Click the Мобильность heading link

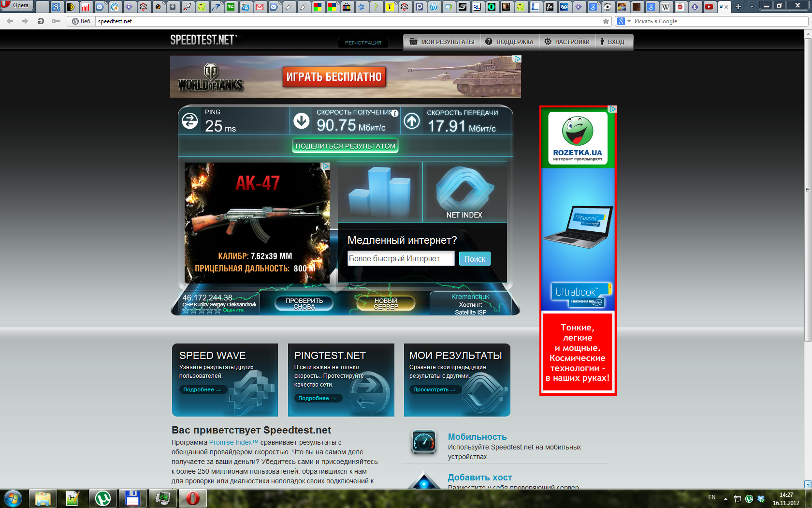click(x=477, y=437)
